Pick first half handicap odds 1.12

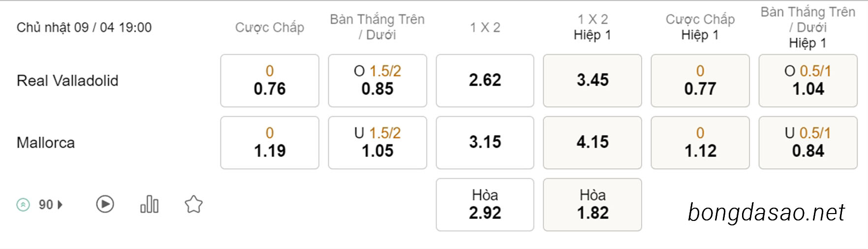coord(700,143)
